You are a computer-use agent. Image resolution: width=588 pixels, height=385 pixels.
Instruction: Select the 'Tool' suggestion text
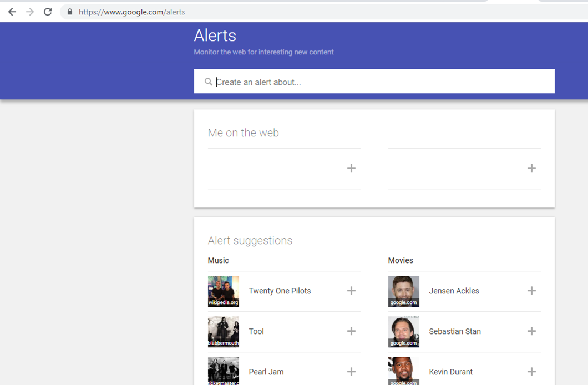[256, 331]
